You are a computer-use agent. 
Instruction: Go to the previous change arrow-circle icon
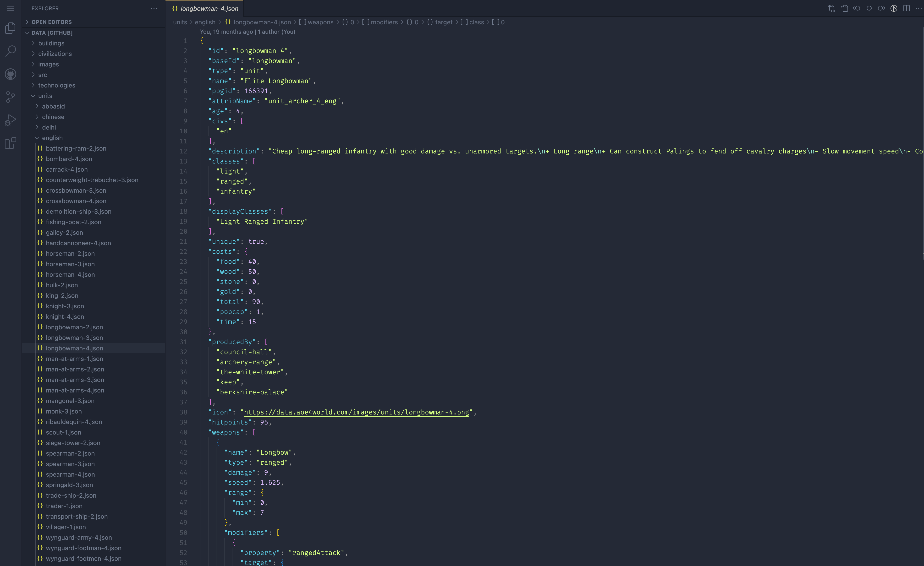(857, 8)
